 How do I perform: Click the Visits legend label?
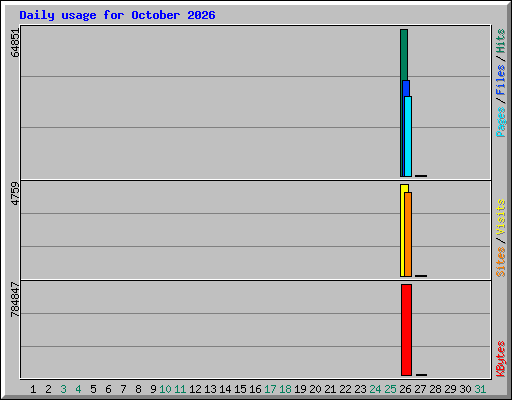pos(501,217)
